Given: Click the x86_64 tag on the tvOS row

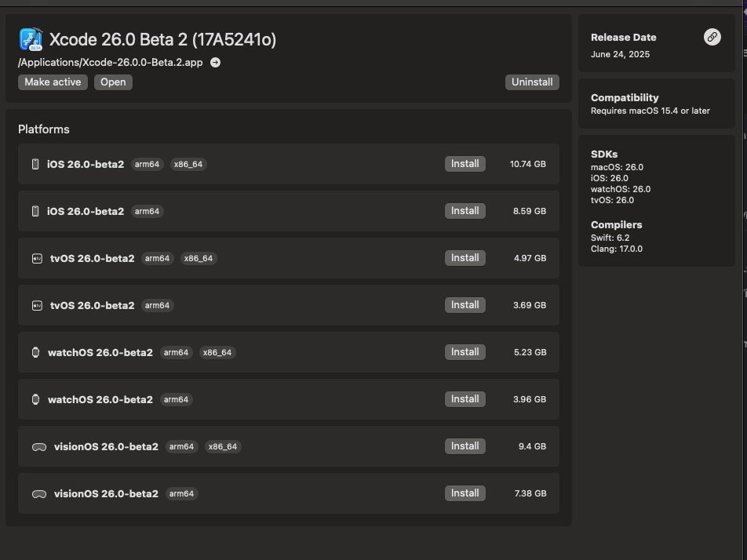Looking at the screenshot, I should coord(199,259).
